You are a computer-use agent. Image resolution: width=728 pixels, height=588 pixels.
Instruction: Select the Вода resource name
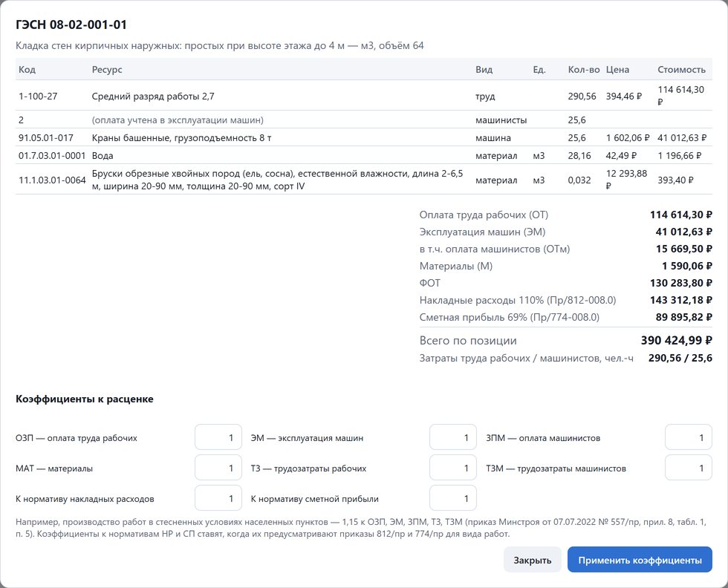coord(103,155)
